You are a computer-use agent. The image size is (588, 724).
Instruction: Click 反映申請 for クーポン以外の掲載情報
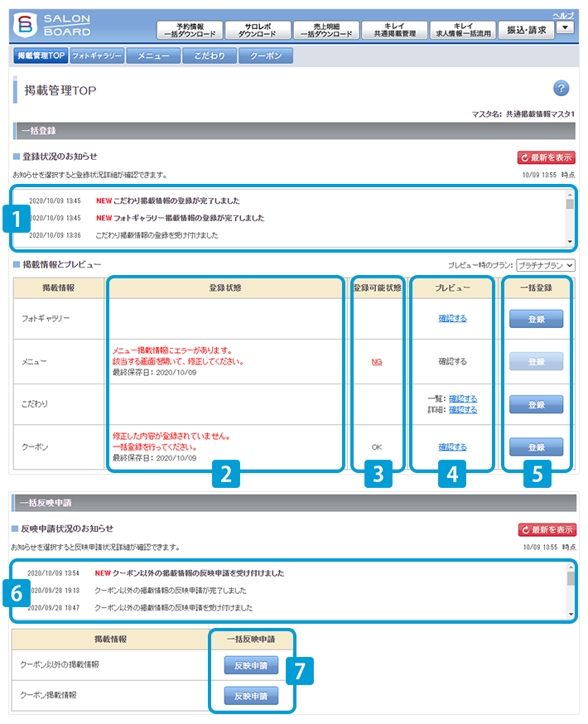click(x=251, y=664)
